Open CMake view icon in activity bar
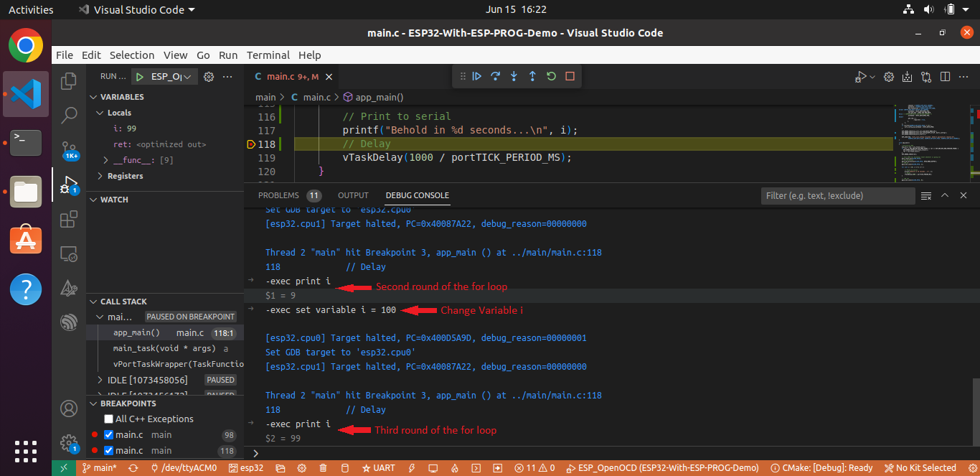 point(69,288)
